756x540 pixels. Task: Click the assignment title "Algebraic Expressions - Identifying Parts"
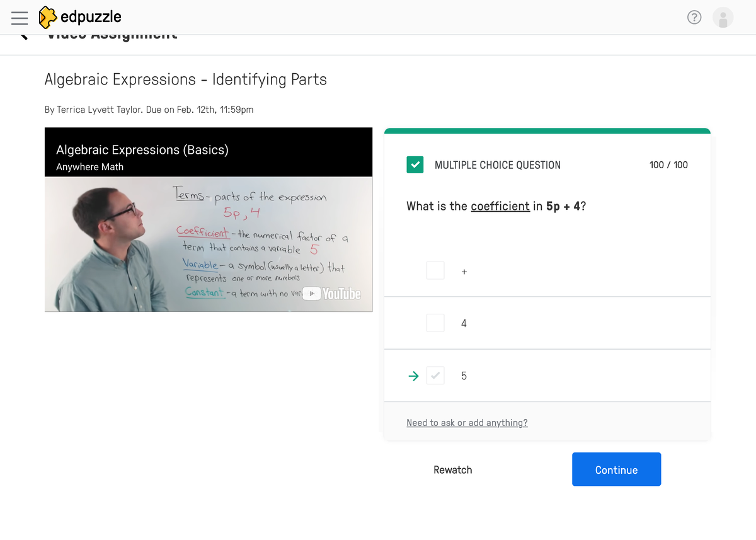click(186, 79)
